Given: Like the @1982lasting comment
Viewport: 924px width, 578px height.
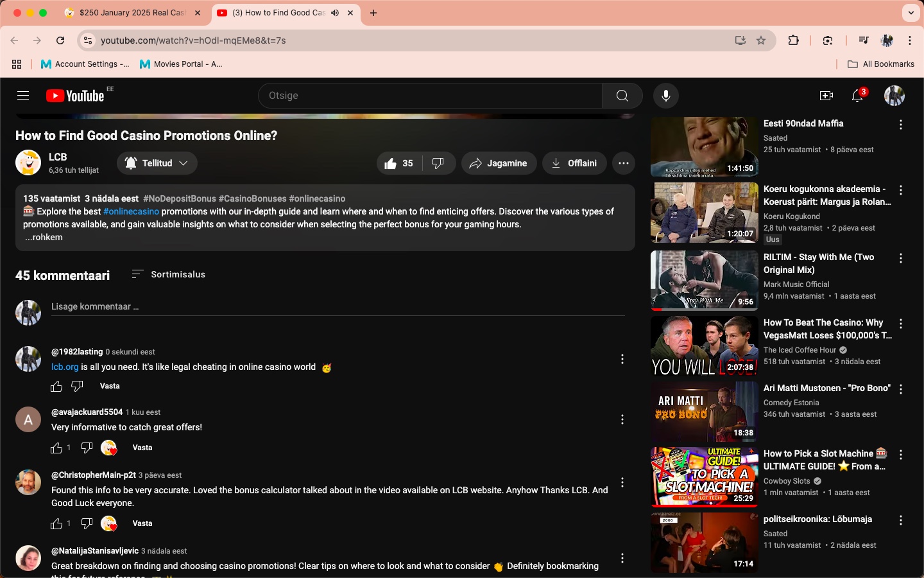Looking at the screenshot, I should (56, 386).
